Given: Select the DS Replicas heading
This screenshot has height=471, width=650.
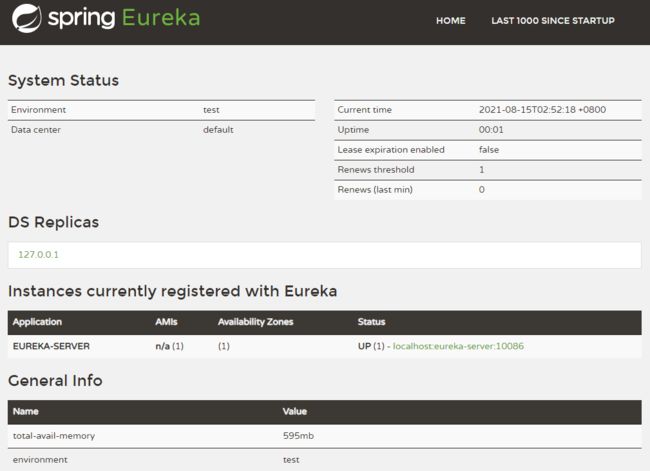Looking at the screenshot, I should pyautogui.click(x=53, y=222).
